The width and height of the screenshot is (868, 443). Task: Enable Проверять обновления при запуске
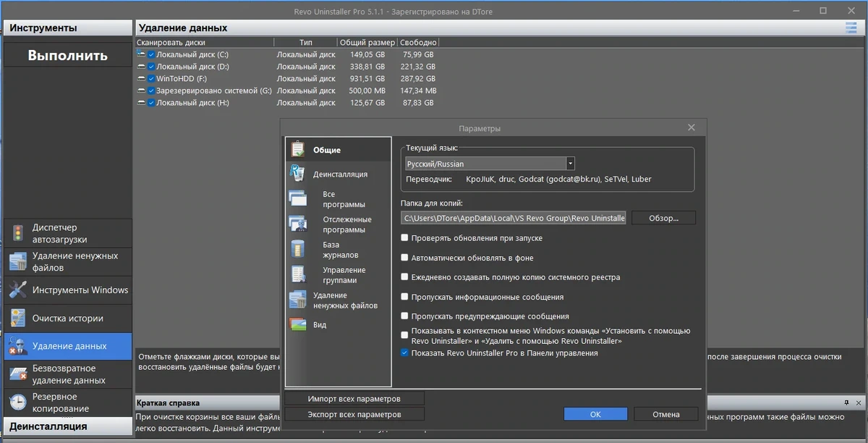[x=404, y=237]
